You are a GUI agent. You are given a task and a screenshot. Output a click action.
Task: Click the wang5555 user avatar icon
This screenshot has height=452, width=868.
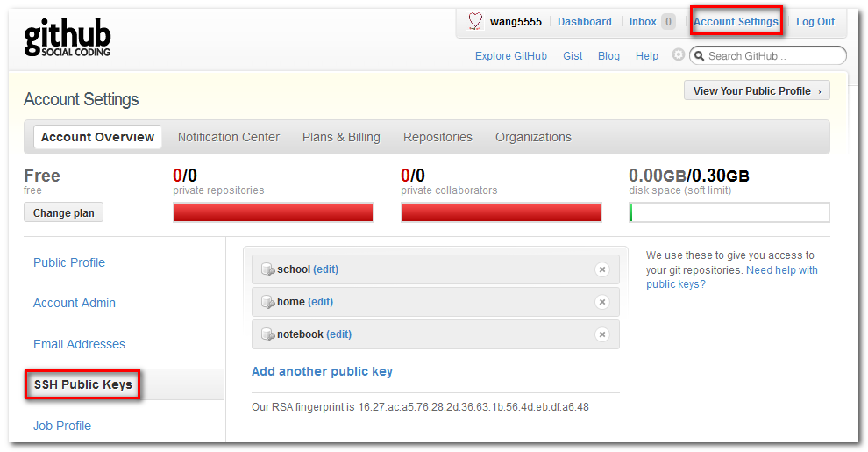click(474, 22)
